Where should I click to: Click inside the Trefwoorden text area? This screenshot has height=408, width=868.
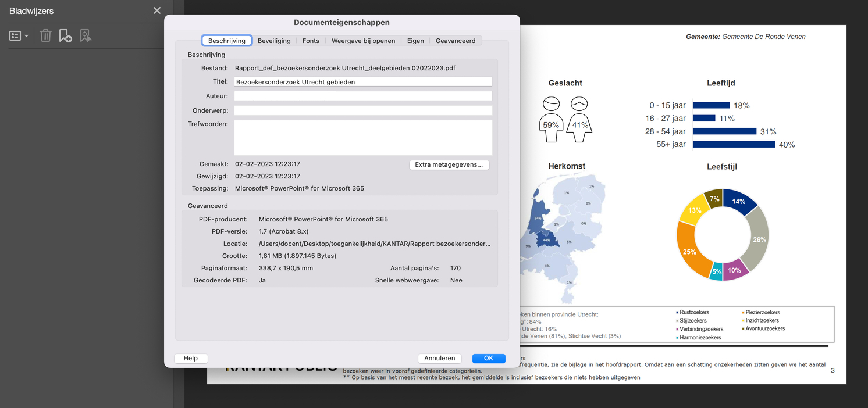[x=363, y=137]
